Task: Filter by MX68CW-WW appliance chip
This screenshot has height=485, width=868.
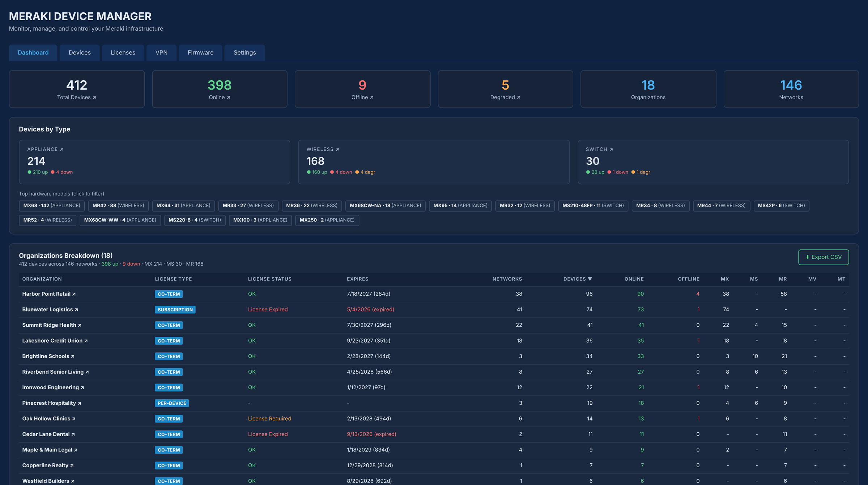Action: 120,220
